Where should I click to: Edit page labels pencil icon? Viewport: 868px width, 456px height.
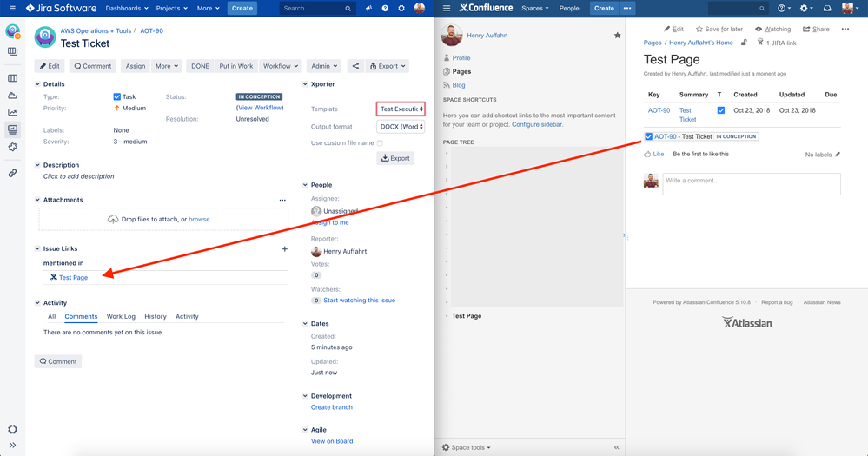tap(838, 155)
